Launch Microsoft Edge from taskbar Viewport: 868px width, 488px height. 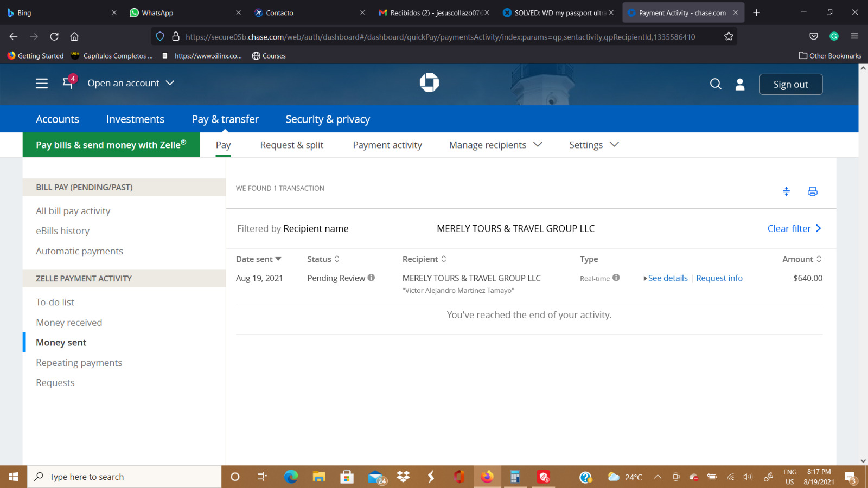tap(291, 477)
